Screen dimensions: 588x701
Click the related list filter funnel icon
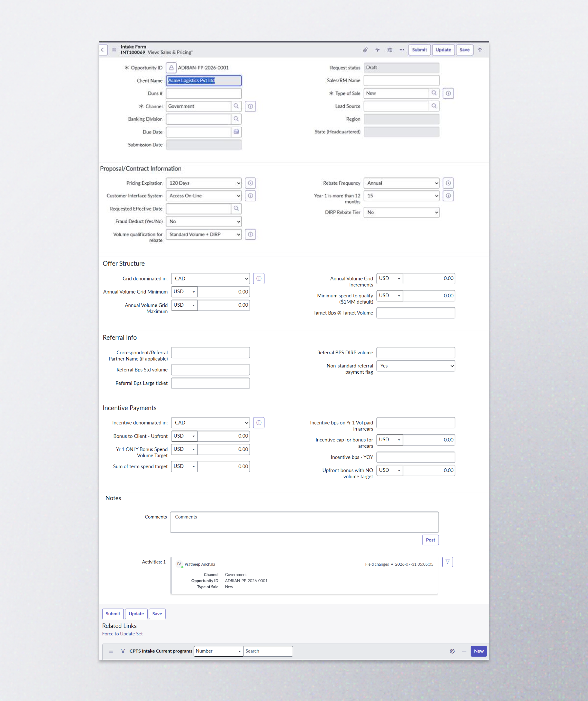(123, 651)
